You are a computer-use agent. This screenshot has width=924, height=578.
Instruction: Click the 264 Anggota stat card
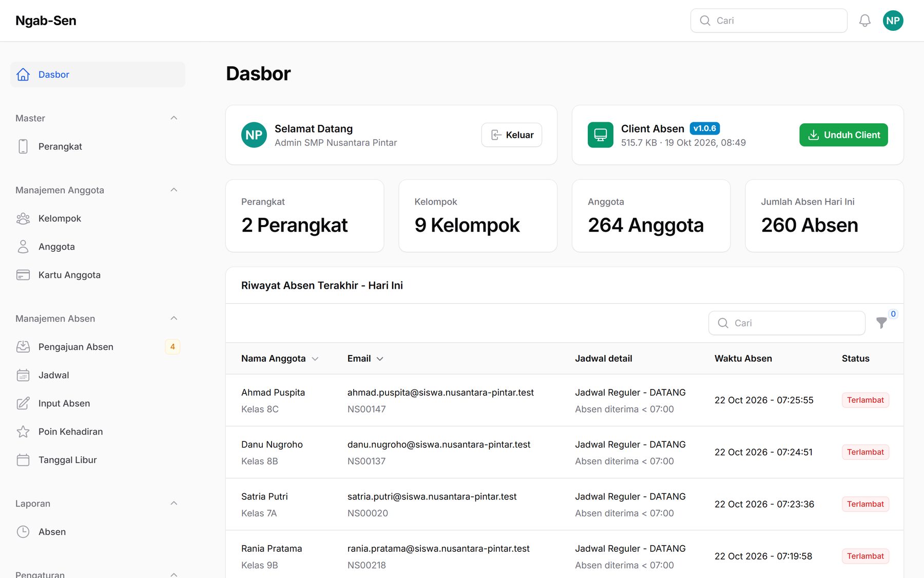click(x=651, y=216)
